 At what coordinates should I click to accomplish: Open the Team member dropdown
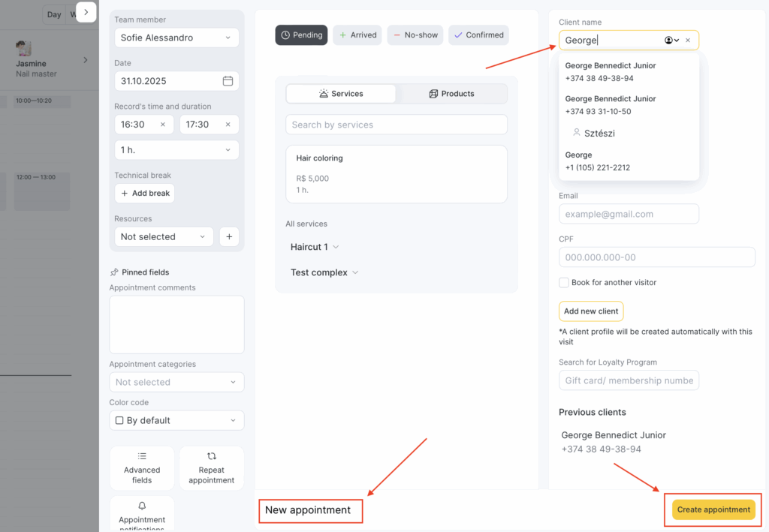(x=176, y=38)
